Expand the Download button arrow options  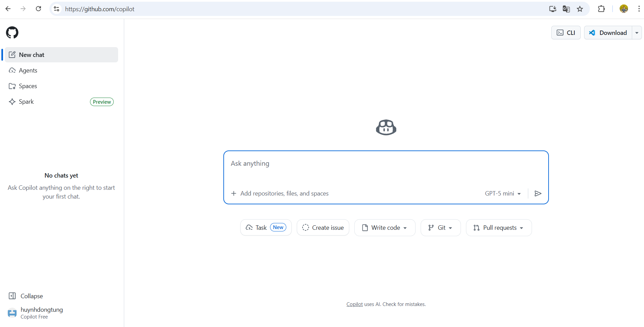637,33
